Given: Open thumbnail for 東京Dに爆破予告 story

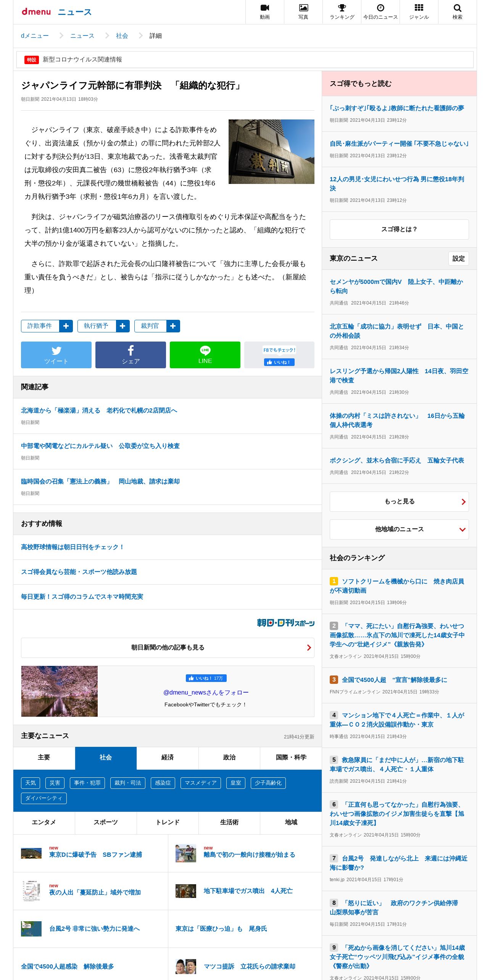Looking at the screenshot, I should pyautogui.click(x=31, y=853).
